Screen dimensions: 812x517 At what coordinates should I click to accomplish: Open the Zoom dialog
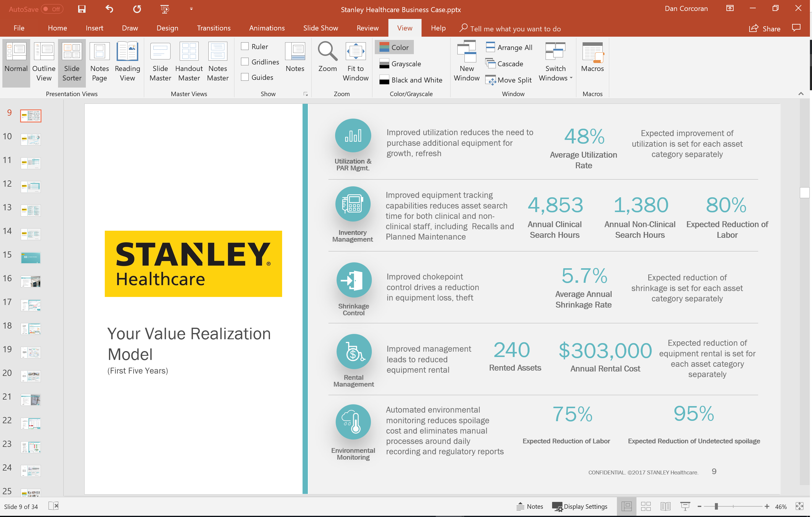(327, 58)
